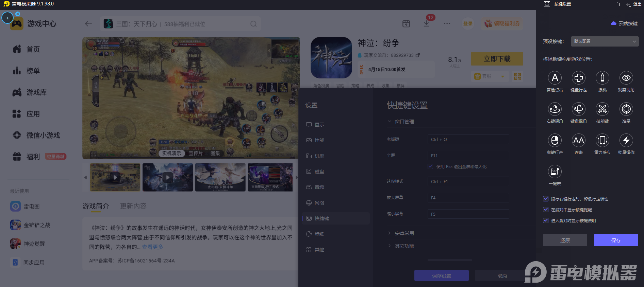Show the QR code for 神泣：纷争

click(x=517, y=76)
